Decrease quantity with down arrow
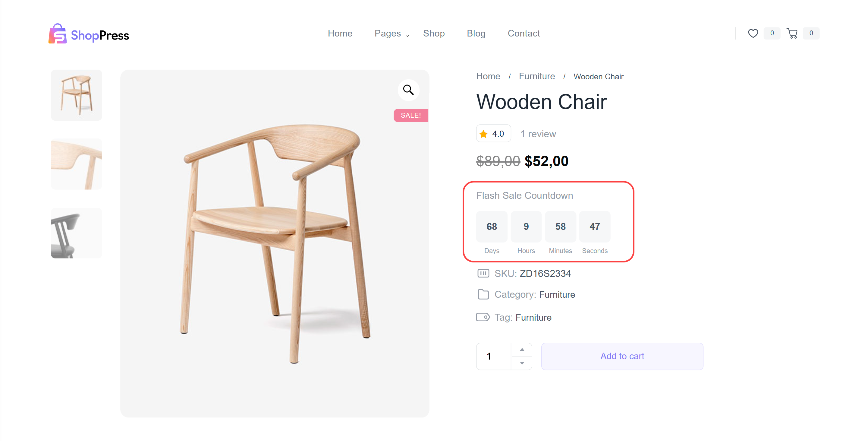The height and width of the screenshot is (441, 868). point(522,363)
